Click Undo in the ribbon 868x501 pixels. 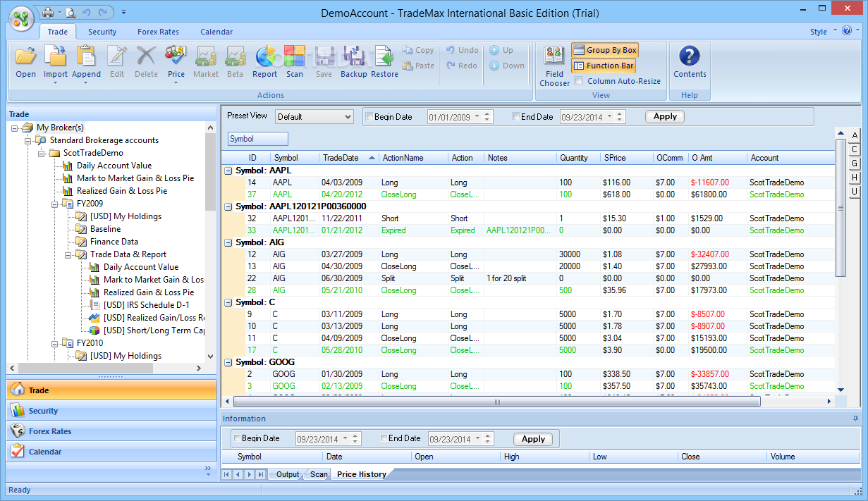click(462, 50)
